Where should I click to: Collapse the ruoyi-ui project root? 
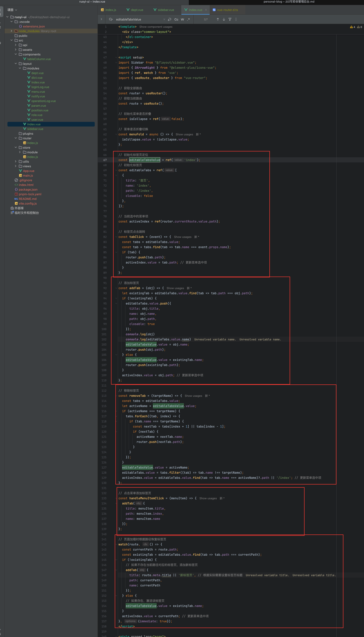coord(7,17)
